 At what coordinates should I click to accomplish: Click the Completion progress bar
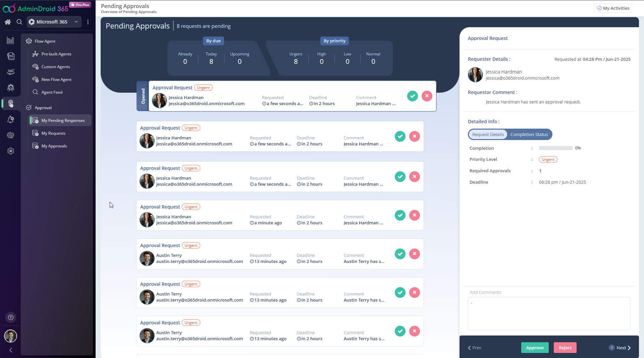[555, 148]
